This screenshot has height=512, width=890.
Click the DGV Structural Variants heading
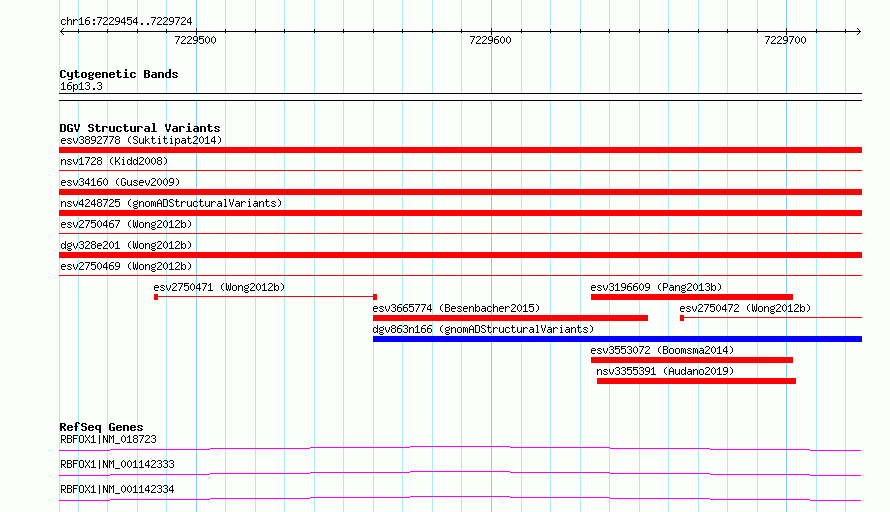click(x=140, y=128)
